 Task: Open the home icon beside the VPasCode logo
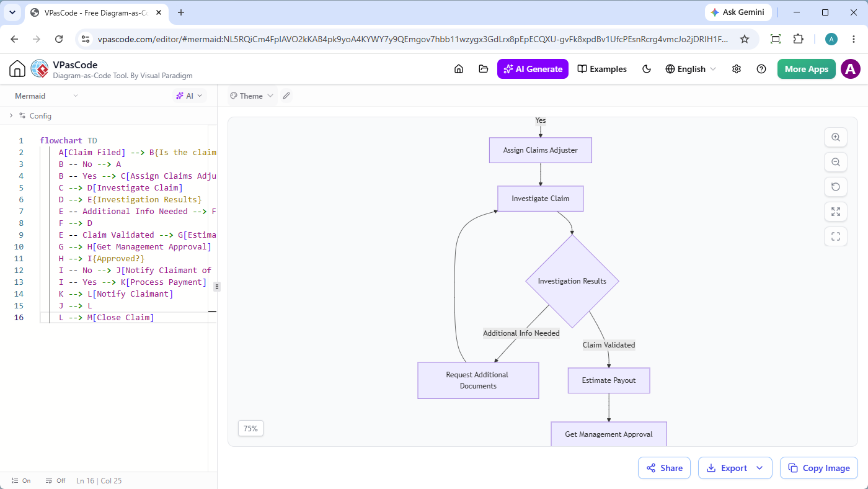(x=17, y=69)
